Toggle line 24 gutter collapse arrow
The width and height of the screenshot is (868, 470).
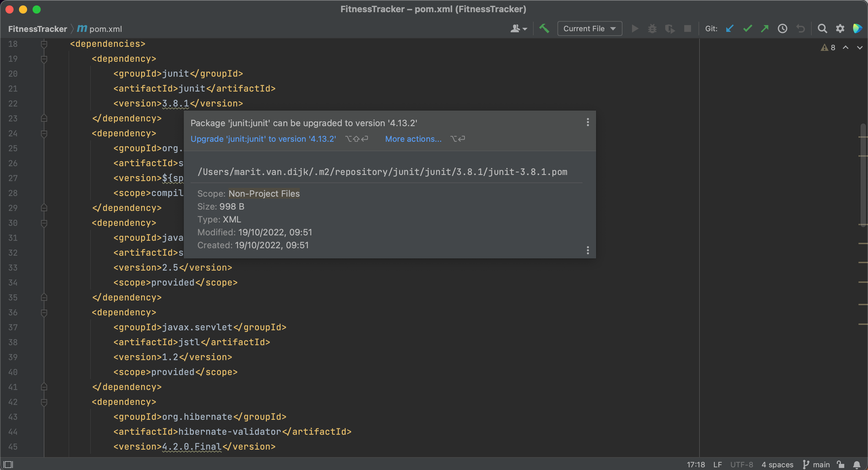coord(44,134)
